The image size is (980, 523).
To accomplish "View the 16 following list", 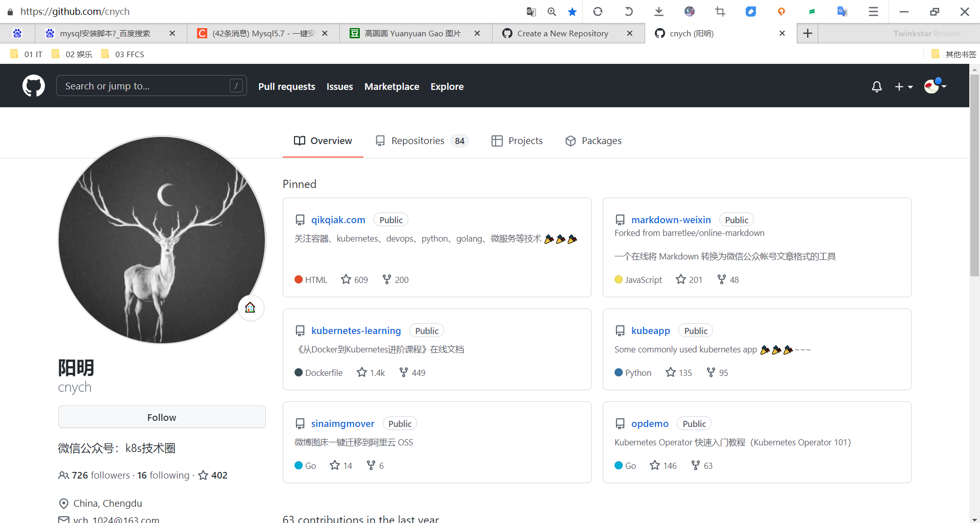I will pos(163,475).
